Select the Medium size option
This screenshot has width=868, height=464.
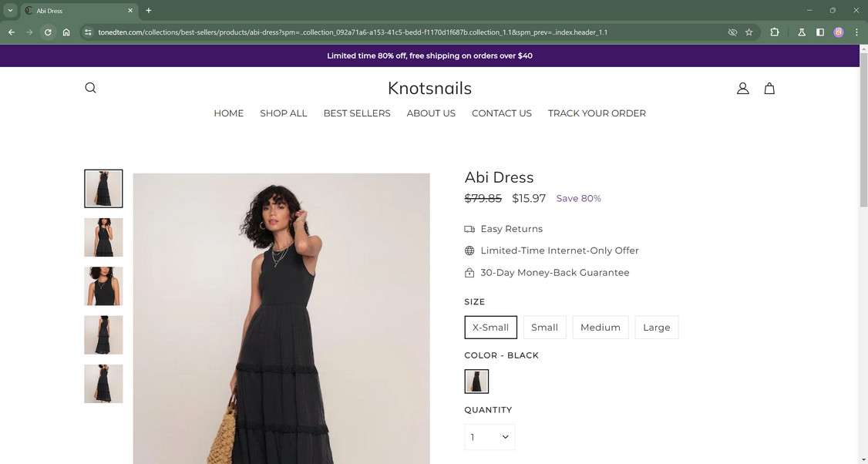coord(600,327)
